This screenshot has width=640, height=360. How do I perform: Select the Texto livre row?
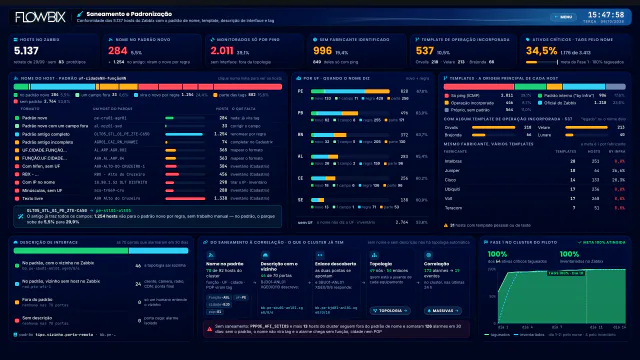[x=147, y=198]
